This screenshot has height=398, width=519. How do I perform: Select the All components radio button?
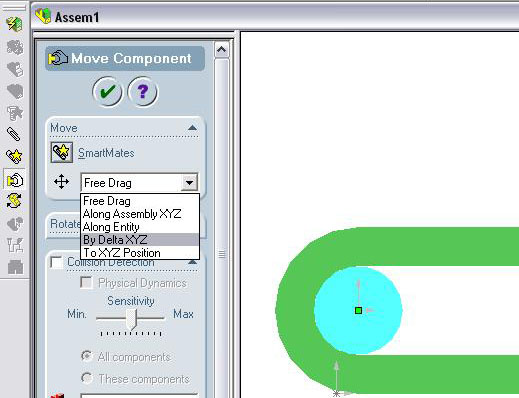tap(87, 356)
